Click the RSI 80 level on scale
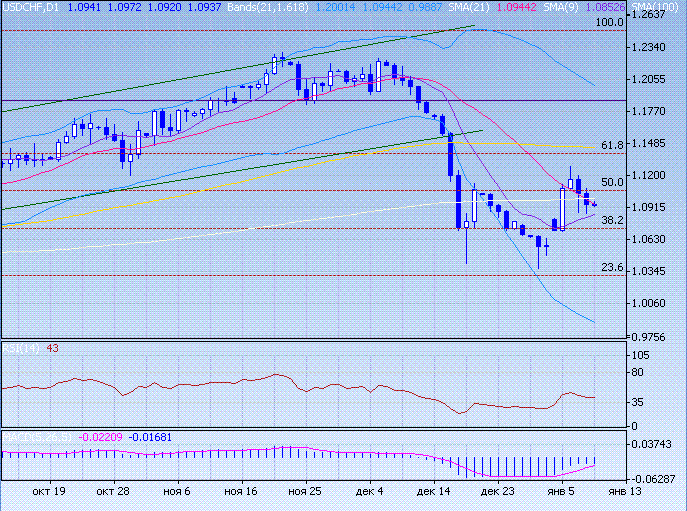687x511 pixels. coord(642,374)
